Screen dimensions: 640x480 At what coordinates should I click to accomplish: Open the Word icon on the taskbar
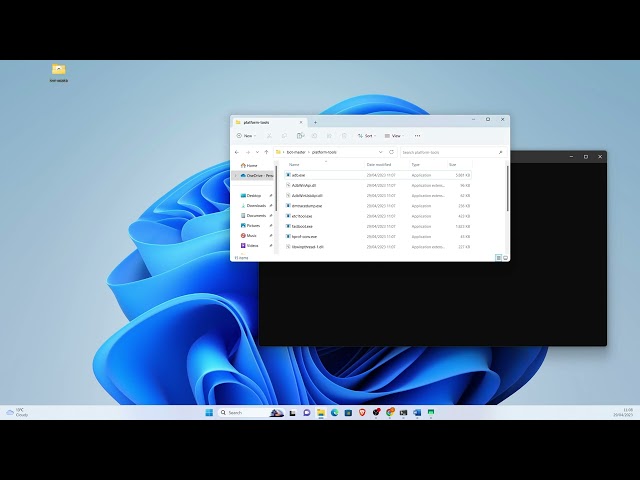(417, 413)
